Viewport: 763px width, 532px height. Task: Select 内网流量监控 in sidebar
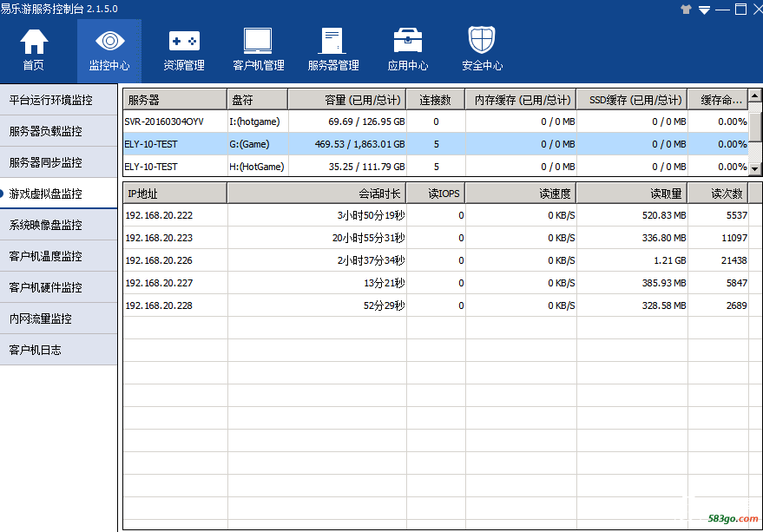pyautogui.click(x=58, y=319)
